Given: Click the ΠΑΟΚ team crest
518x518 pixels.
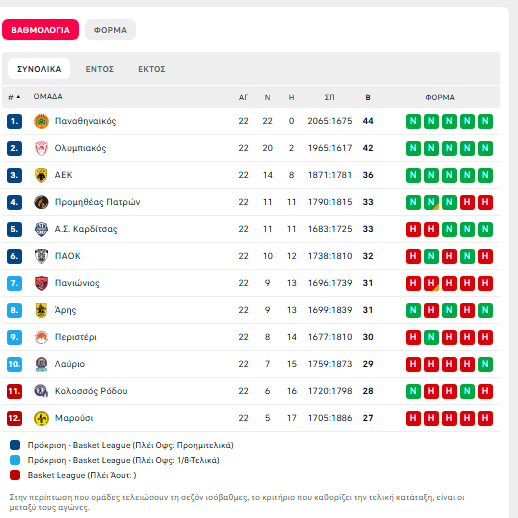Looking at the screenshot, I should pyautogui.click(x=41, y=256).
